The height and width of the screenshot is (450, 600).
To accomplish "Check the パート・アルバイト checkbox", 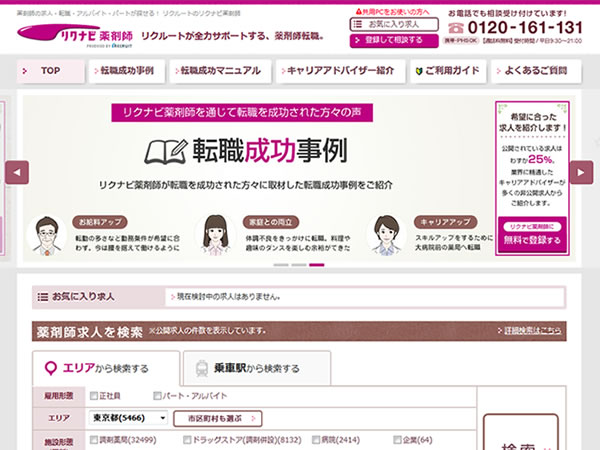I will click(x=157, y=396).
